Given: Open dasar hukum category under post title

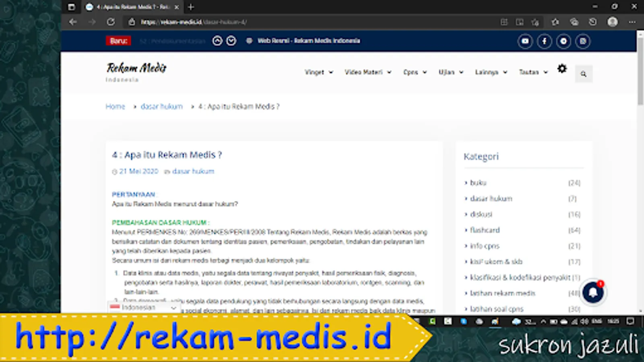Looking at the screenshot, I should pos(193,171).
